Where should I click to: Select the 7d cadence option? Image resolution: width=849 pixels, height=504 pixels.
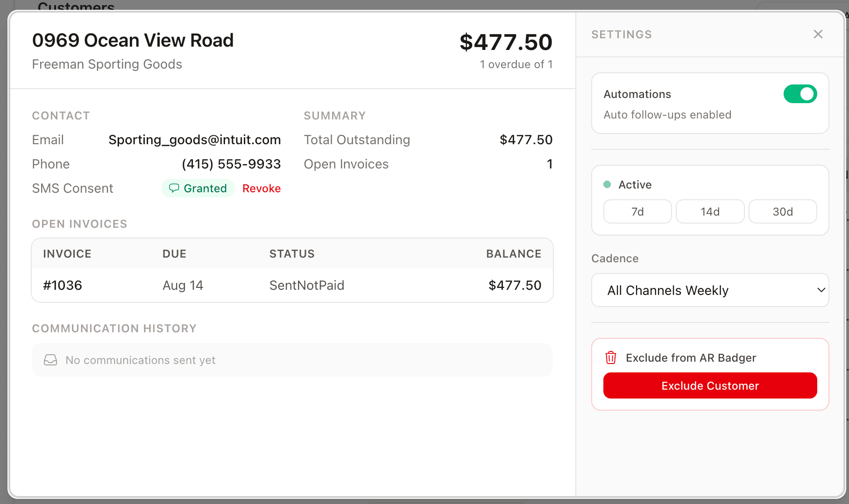[x=637, y=211]
